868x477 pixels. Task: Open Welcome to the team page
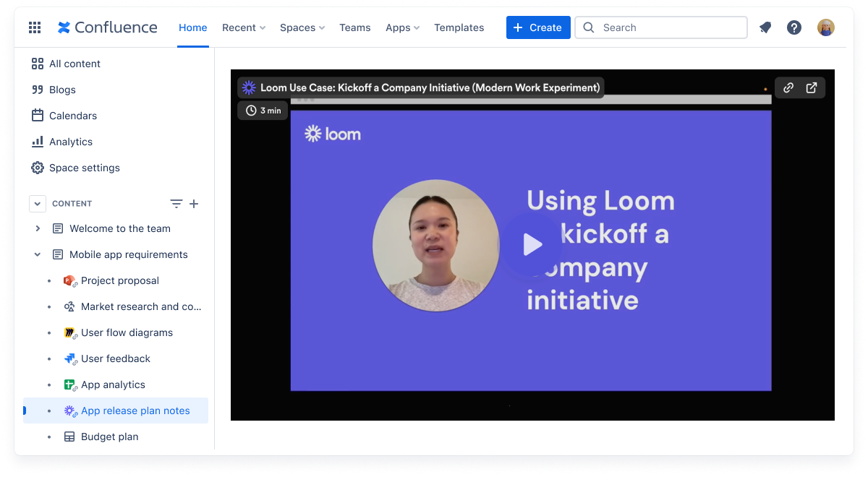[x=120, y=228]
